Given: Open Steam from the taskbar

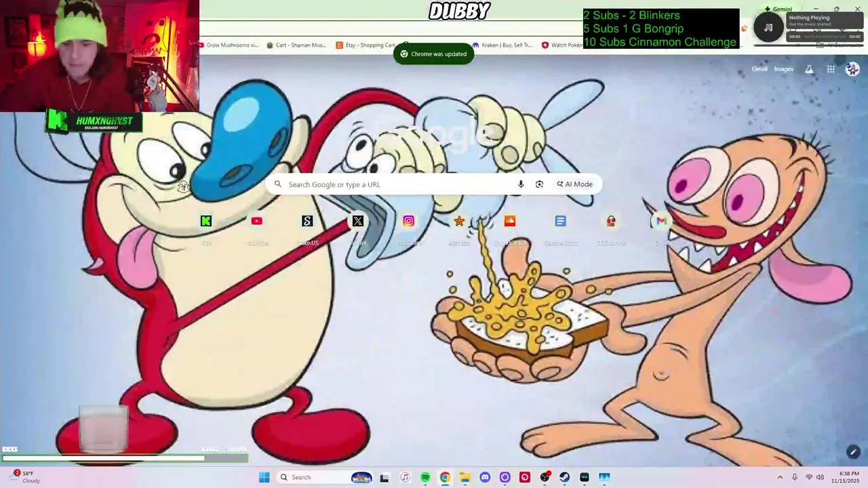Looking at the screenshot, I should point(564,477).
